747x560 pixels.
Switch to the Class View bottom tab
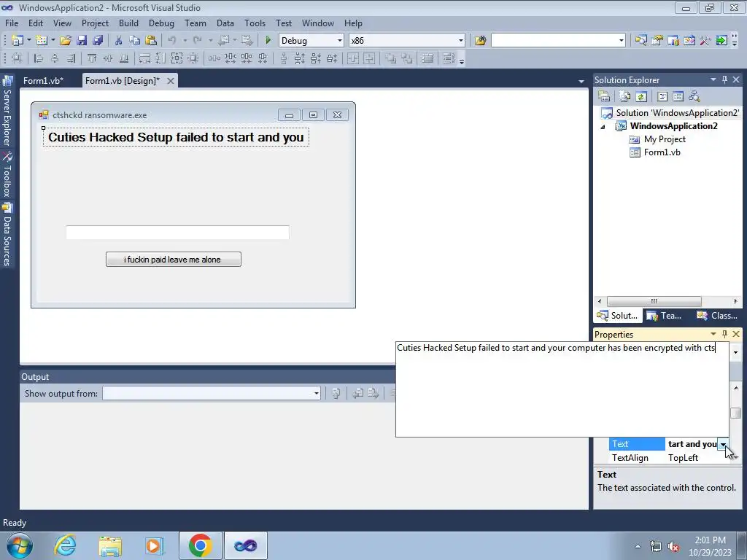tap(717, 315)
